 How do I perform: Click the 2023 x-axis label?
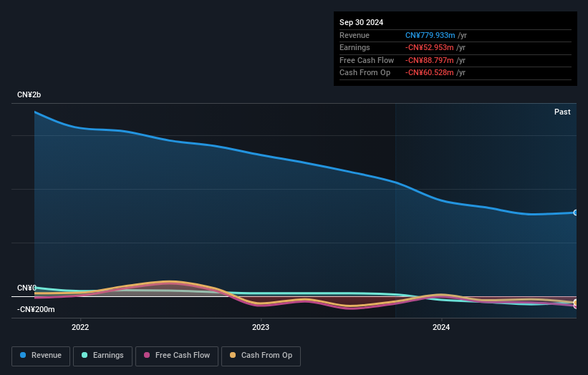coord(261,328)
